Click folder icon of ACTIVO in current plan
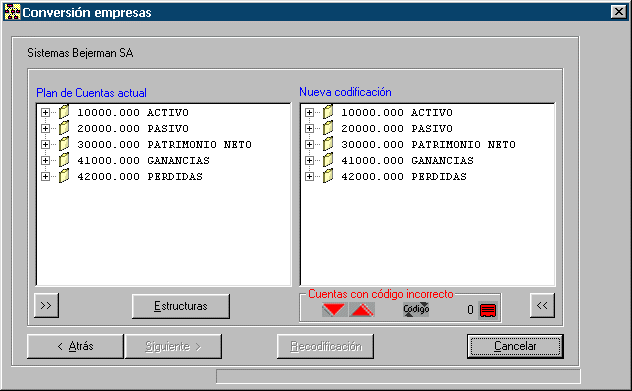This screenshot has width=632, height=391. coord(64,112)
